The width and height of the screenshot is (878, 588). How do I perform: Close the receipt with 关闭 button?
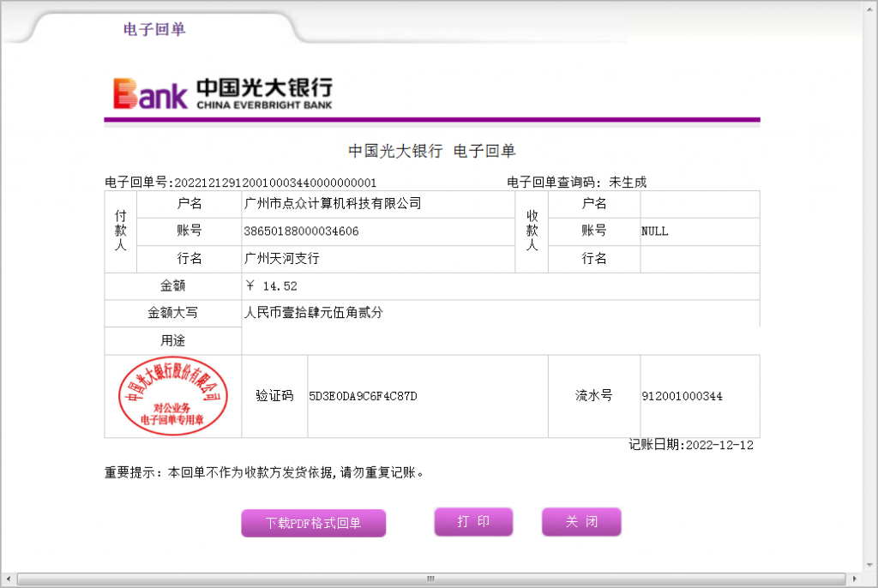click(580, 521)
